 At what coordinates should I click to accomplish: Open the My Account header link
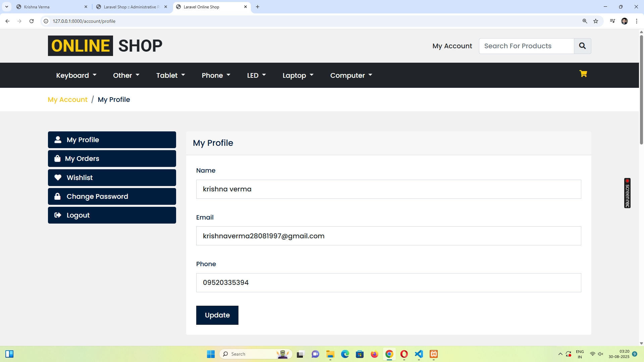click(x=452, y=46)
